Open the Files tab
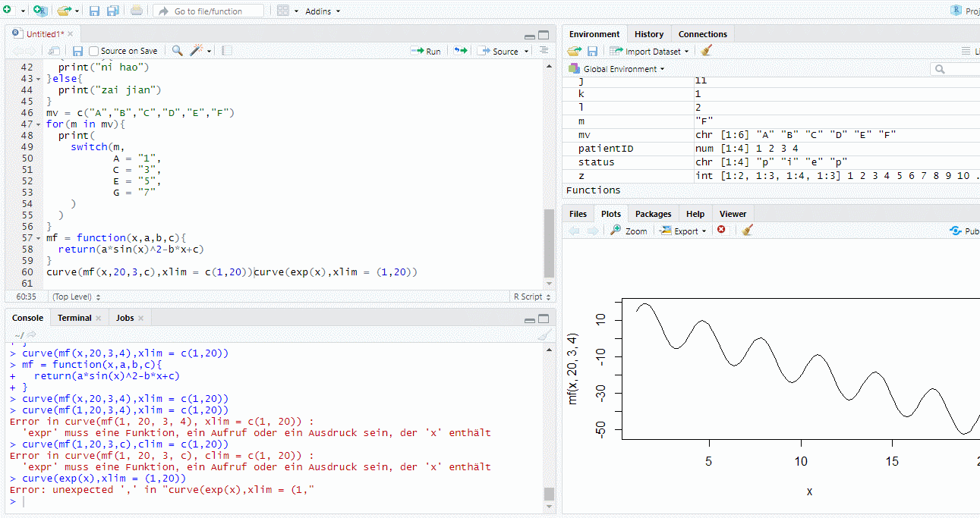The height and width of the screenshot is (518, 980). tap(578, 214)
